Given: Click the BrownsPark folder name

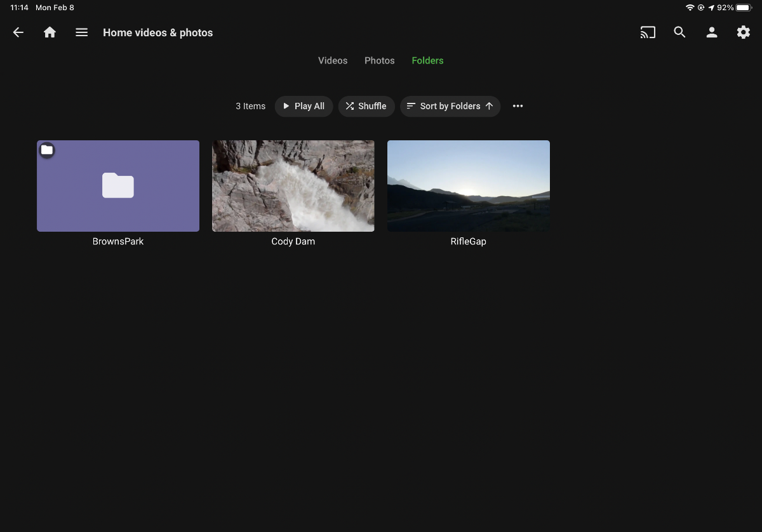Looking at the screenshot, I should click(x=118, y=241).
